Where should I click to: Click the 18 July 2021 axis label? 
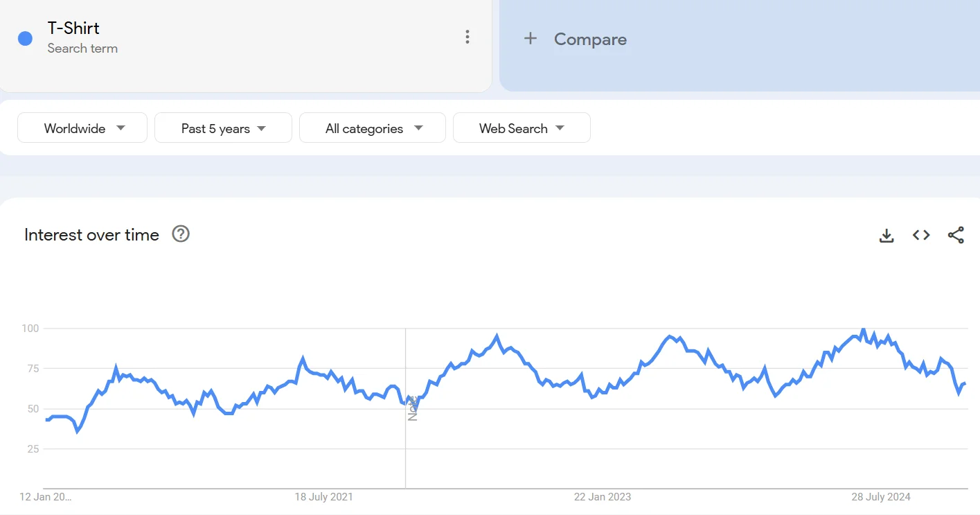[323, 497]
